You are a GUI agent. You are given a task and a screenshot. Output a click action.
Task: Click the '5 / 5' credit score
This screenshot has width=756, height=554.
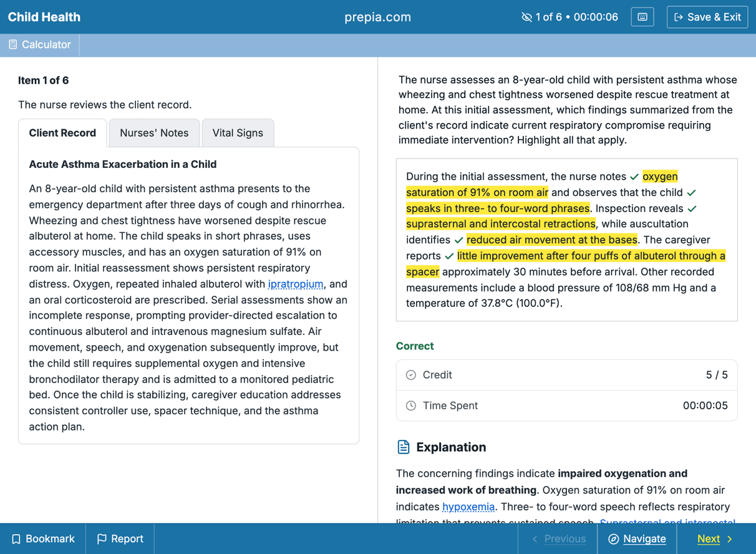point(717,375)
